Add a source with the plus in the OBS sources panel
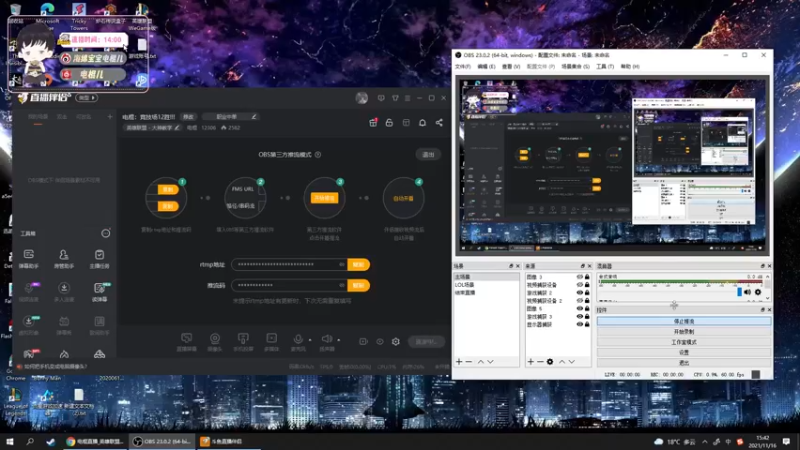Viewport: 800px width, 450px height. click(x=531, y=362)
